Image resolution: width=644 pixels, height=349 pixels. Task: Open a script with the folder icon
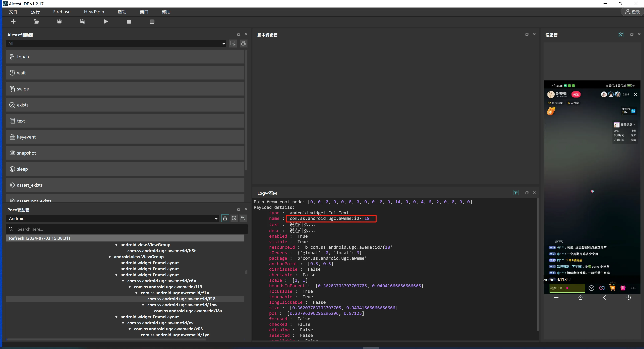point(36,22)
